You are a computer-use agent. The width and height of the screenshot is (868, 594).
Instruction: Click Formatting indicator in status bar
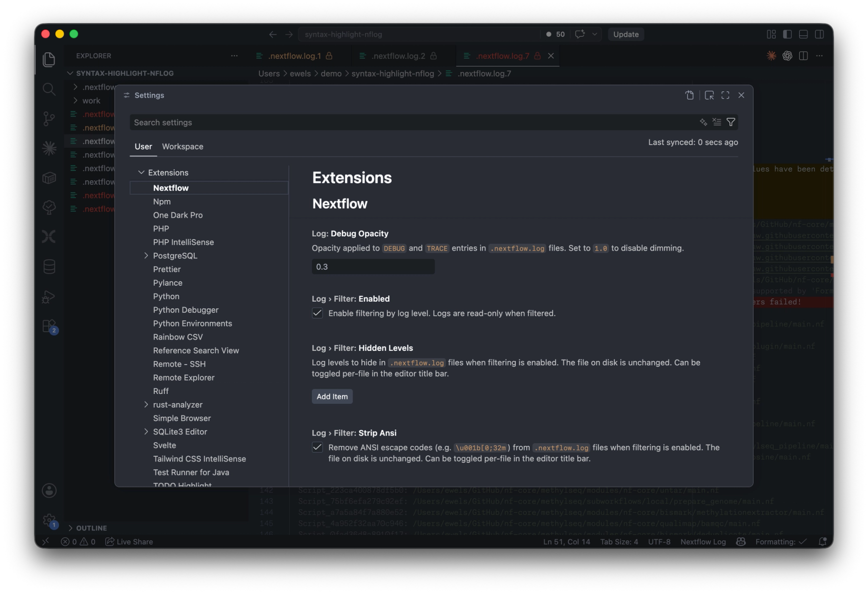(x=780, y=541)
